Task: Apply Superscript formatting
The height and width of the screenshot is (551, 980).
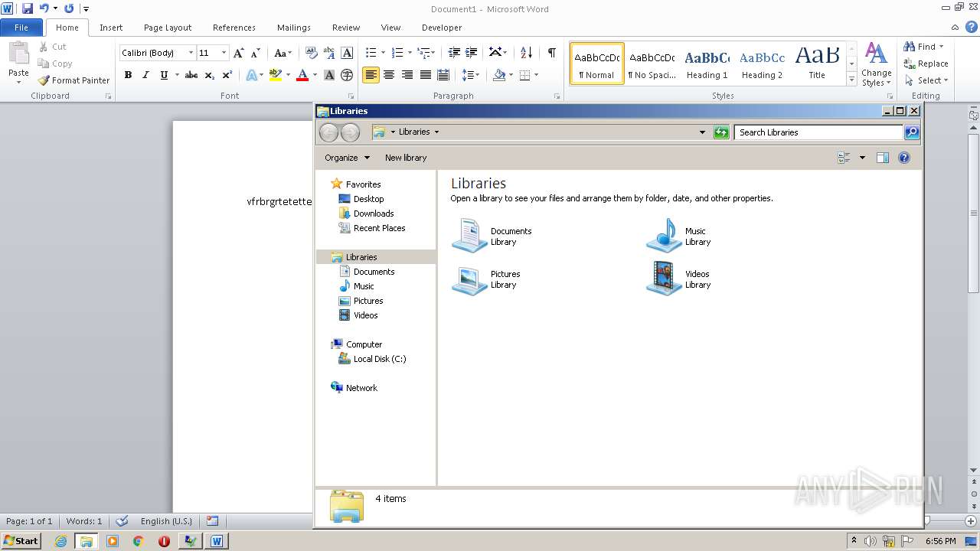Action: [x=227, y=75]
